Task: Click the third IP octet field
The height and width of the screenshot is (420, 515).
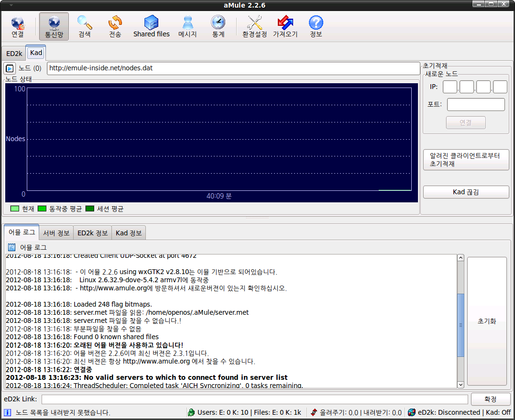Action: (x=483, y=87)
